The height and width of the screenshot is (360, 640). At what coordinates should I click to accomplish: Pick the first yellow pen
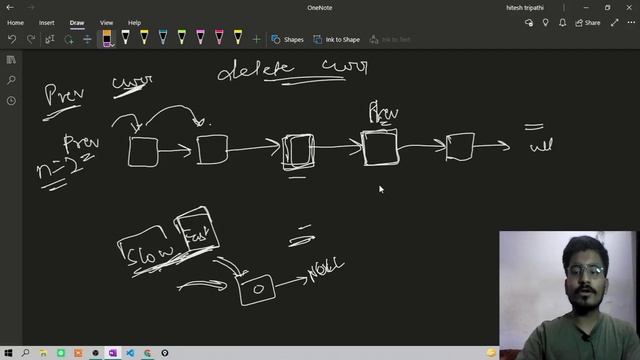coord(144,38)
